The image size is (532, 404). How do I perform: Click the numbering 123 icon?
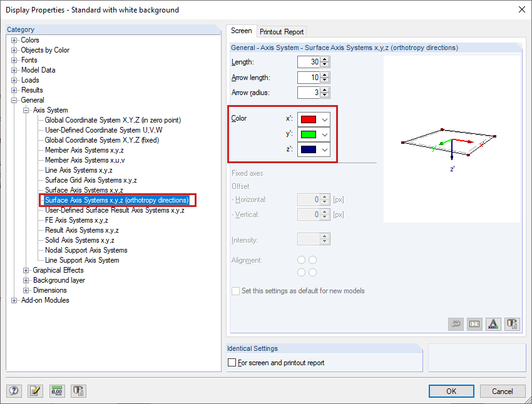474,324
